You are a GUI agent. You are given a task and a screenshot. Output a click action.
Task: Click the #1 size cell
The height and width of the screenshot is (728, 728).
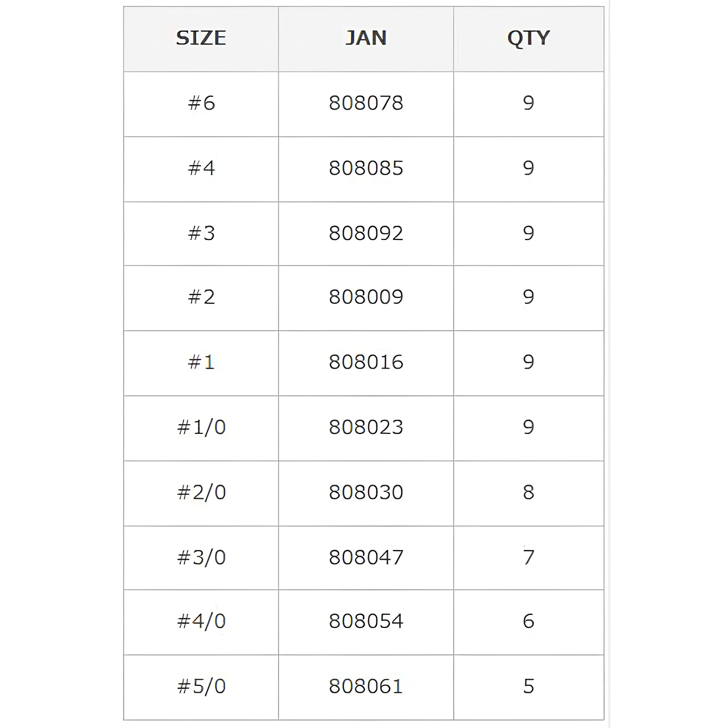tap(201, 362)
